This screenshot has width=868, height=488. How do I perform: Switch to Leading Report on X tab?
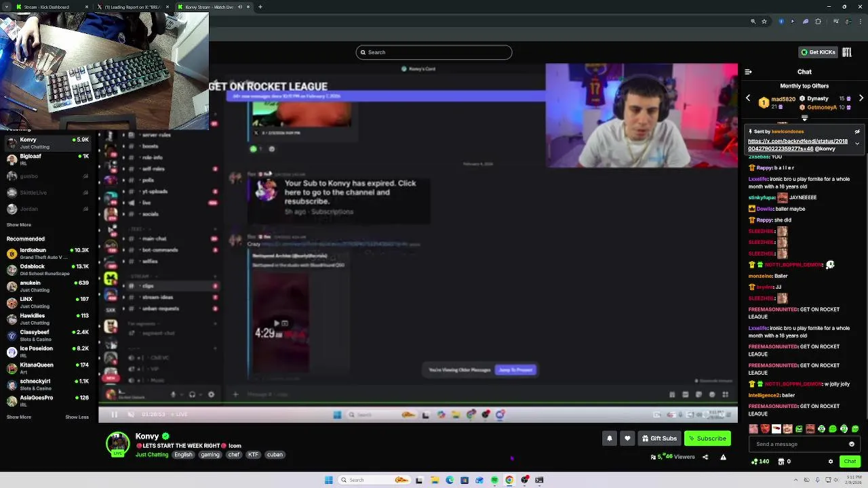[x=131, y=7]
